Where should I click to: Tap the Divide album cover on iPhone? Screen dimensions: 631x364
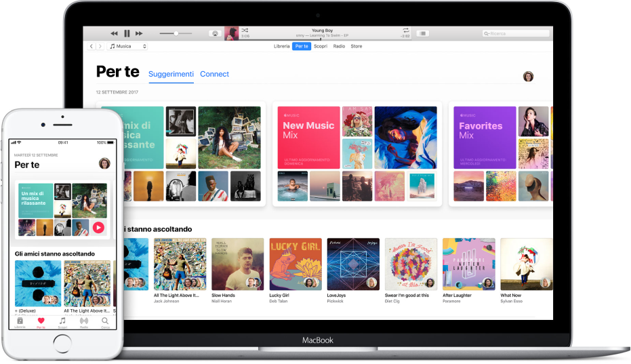click(38, 283)
